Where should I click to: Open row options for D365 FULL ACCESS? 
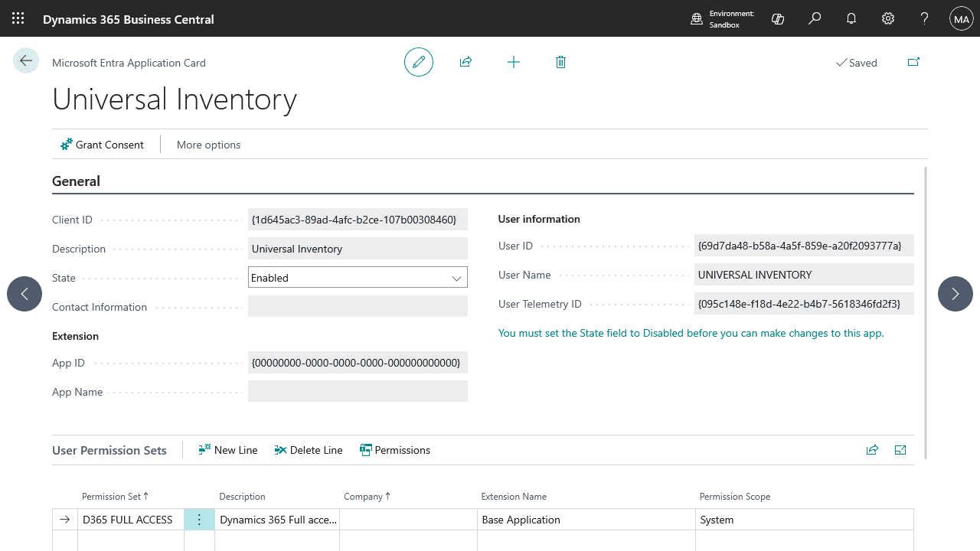199,520
